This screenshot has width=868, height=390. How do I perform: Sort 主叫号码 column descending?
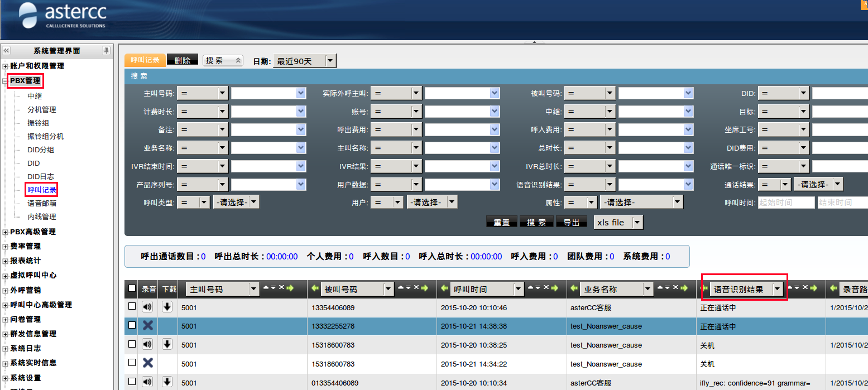click(274, 288)
